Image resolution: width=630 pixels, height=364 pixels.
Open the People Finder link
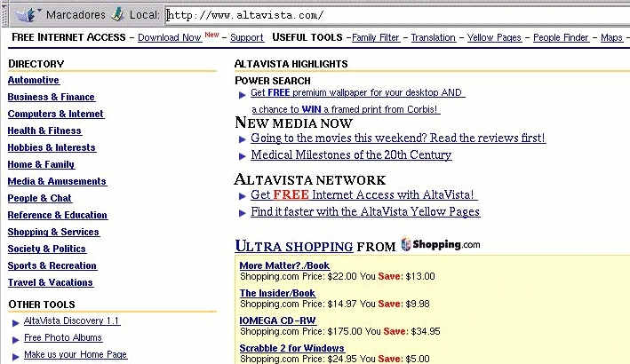click(561, 37)
